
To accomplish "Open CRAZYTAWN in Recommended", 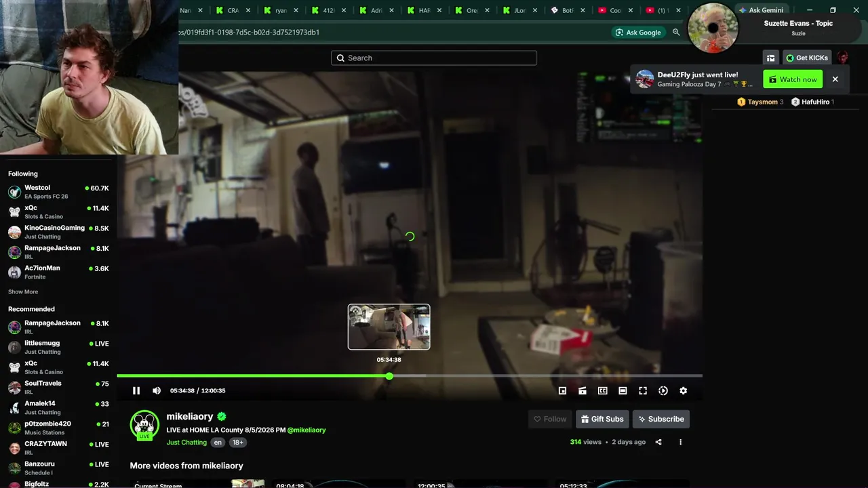I will pyautogui.click(x=58, y=448).
